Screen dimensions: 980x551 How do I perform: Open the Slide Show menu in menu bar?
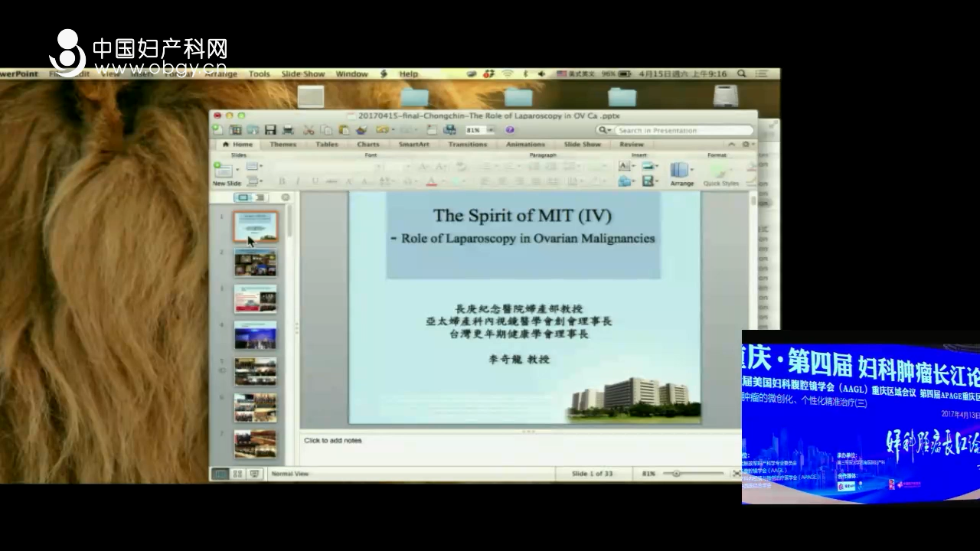[x=302, y=74]
